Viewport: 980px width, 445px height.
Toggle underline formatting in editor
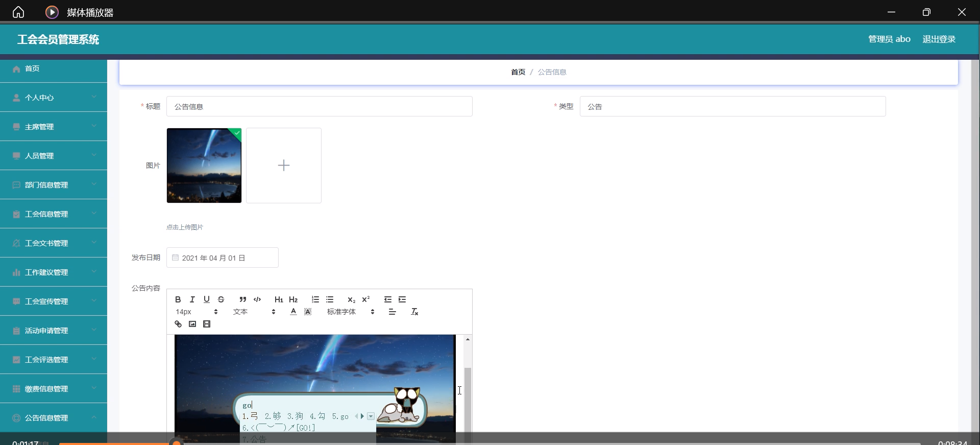[x=207, y=299]
